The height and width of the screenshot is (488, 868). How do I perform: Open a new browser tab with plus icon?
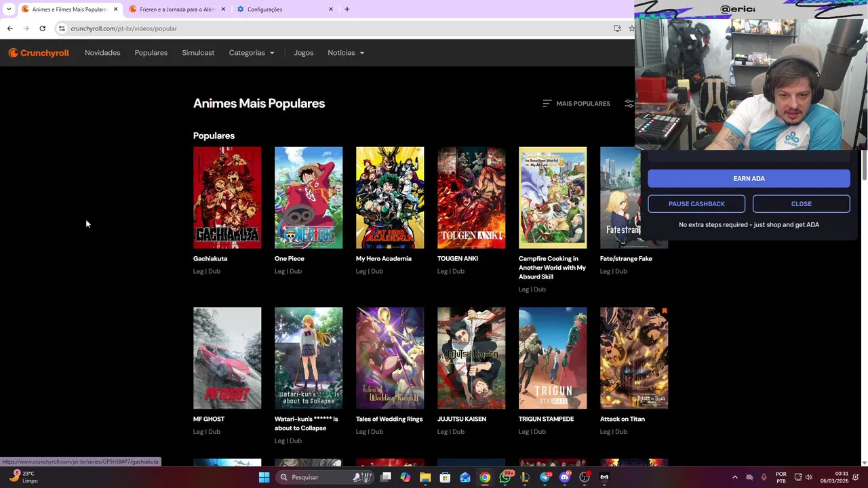pyautogui.click(x=347, y=9)
